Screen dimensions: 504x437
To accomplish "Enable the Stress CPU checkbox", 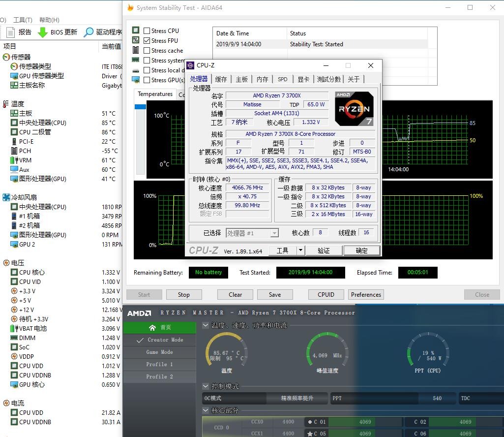I will (x=147, y=31).
